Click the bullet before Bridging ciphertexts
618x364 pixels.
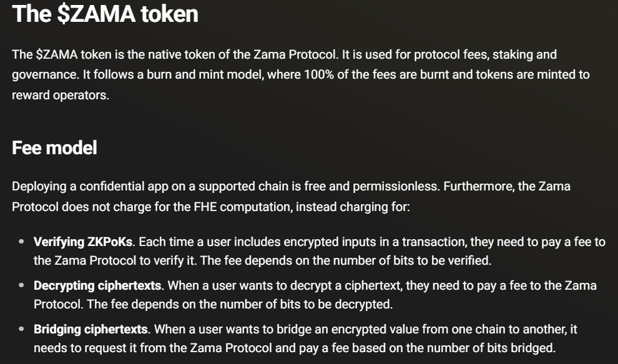click(22, 329)
